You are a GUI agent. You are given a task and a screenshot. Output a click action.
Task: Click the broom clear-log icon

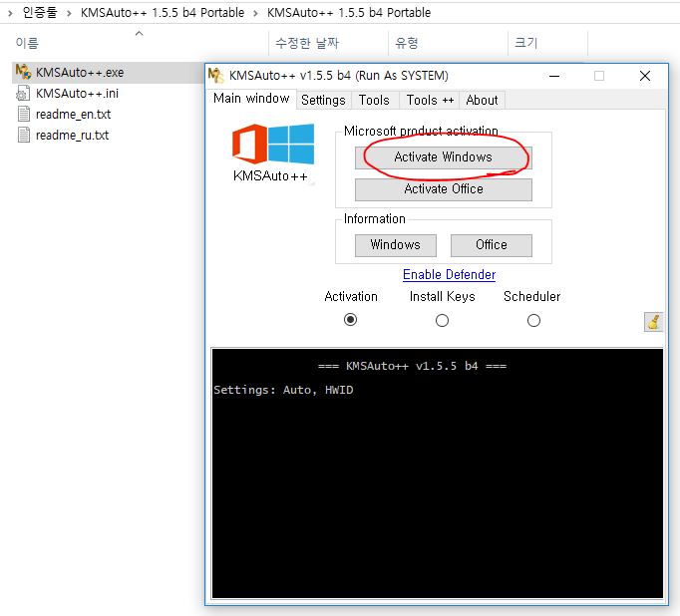click(x=653, y=322)
